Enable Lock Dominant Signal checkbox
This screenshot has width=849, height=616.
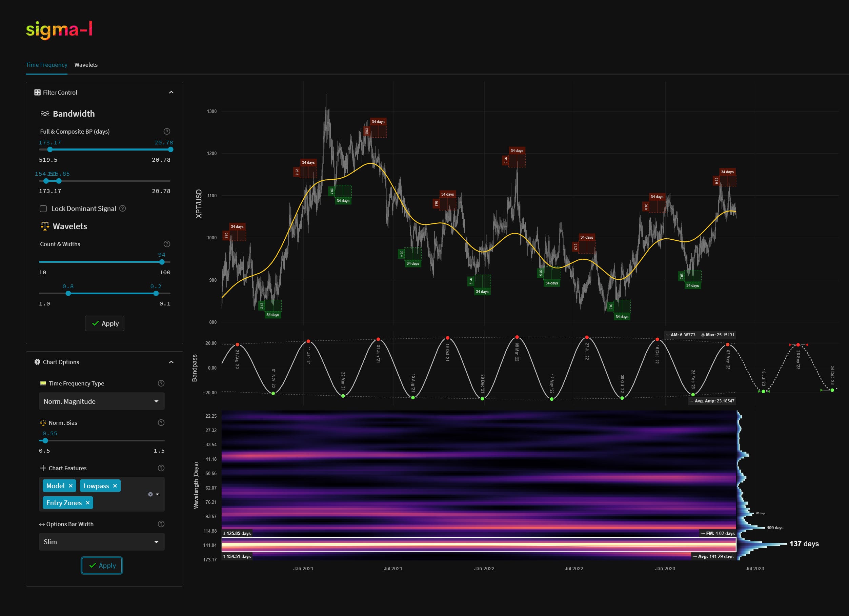coord(43,208)
